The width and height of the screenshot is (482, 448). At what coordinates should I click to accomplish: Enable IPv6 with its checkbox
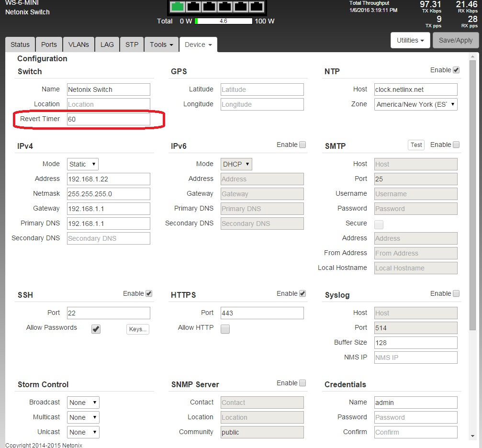303,145
